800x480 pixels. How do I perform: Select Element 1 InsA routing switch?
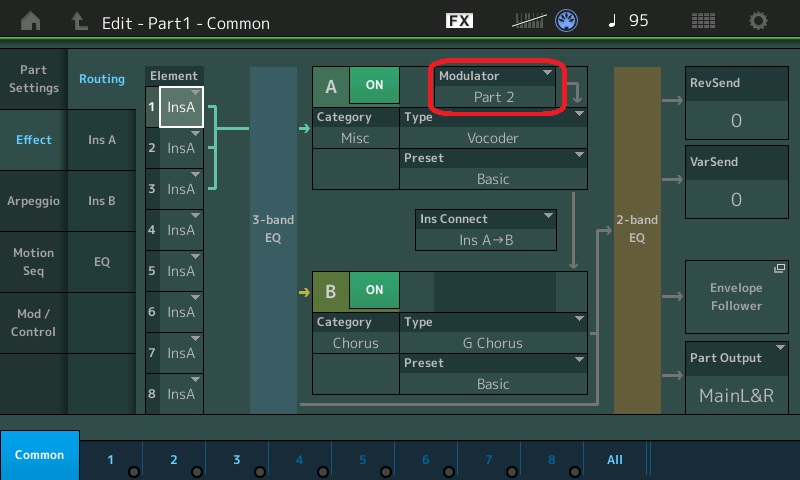click(180, 107)
